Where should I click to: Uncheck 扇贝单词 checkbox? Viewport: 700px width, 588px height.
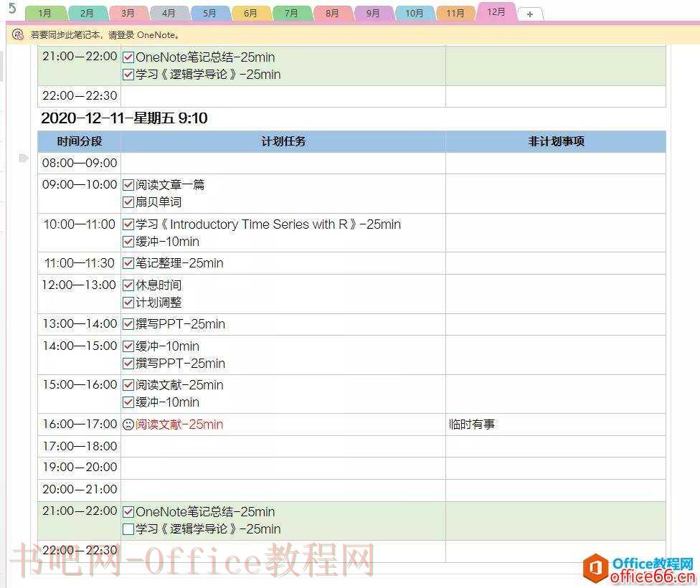[128, 201]
